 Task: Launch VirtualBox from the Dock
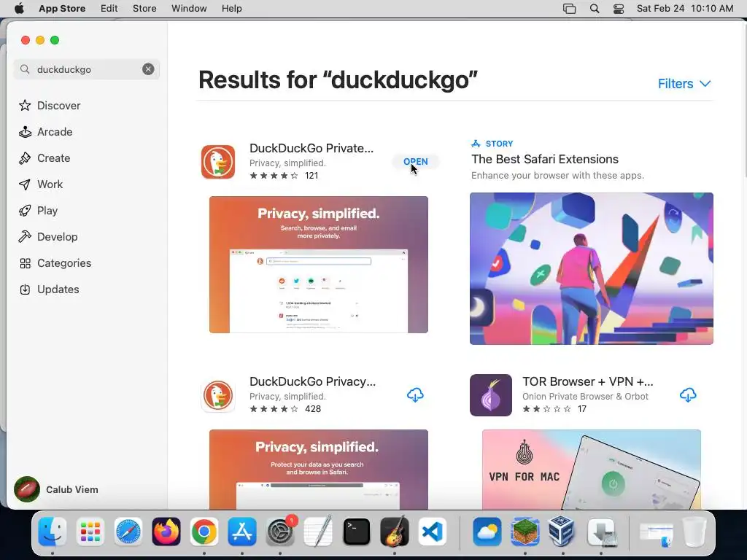point(562,532)
